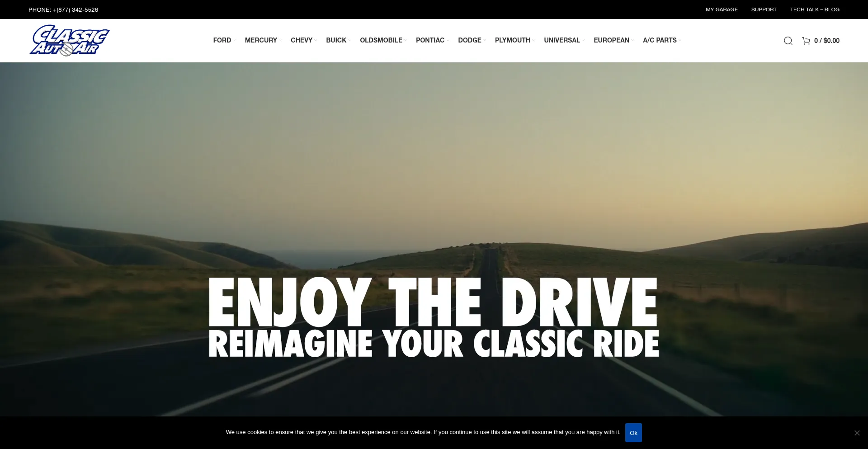Open the Chevy menu
Viewport: 868px width, 449px height.
point(302,40)
